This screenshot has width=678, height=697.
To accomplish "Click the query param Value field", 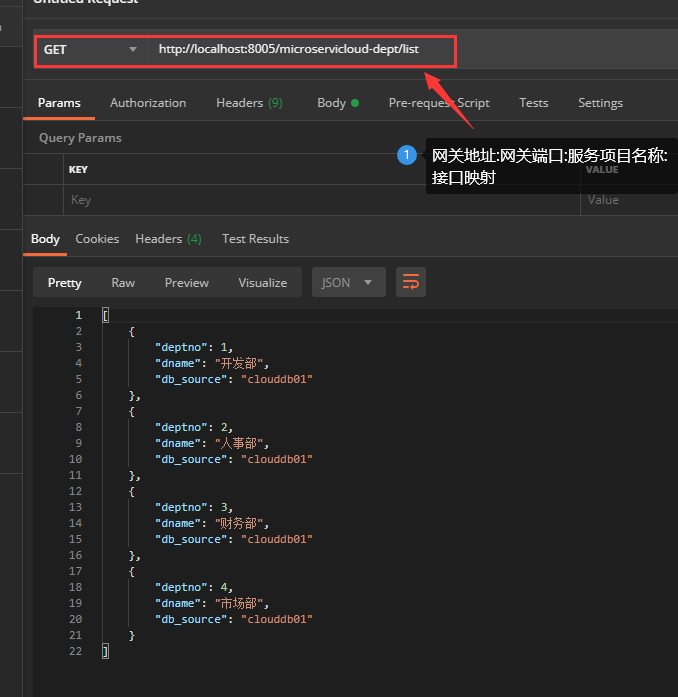I will 629,200.
